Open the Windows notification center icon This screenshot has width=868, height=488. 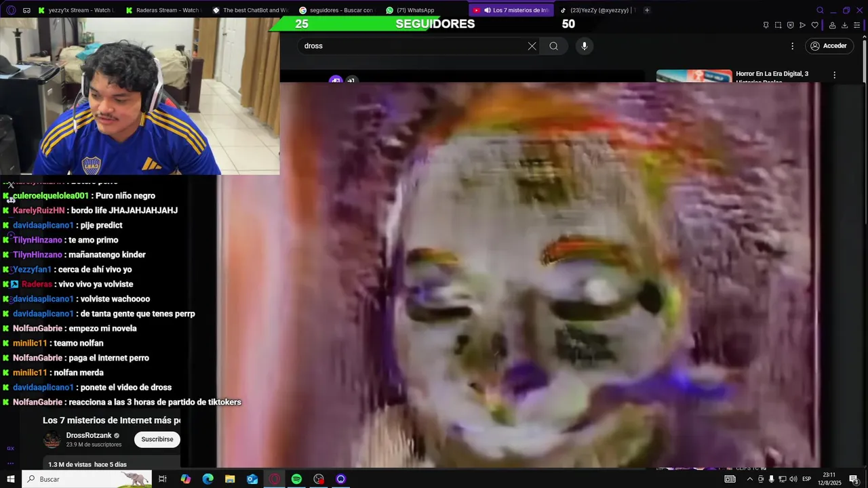[854, 479]
